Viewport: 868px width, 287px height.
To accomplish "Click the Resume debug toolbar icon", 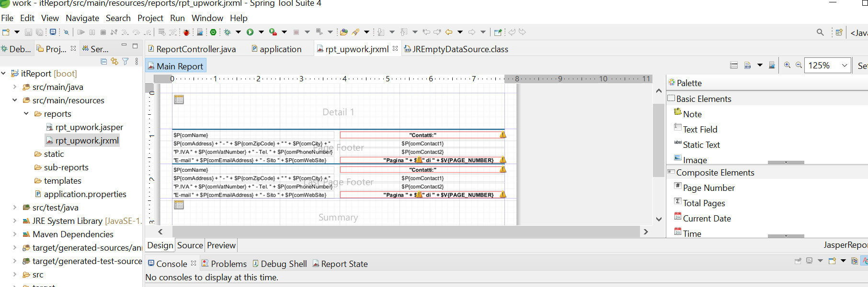I will click(x=81, y=32).
